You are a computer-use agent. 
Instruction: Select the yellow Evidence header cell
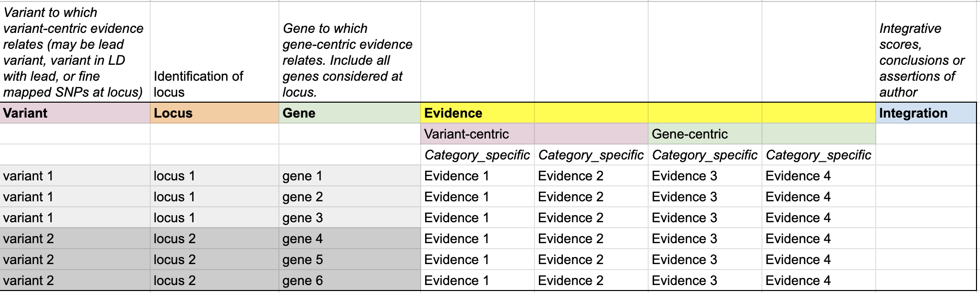(x=477, y=113)
